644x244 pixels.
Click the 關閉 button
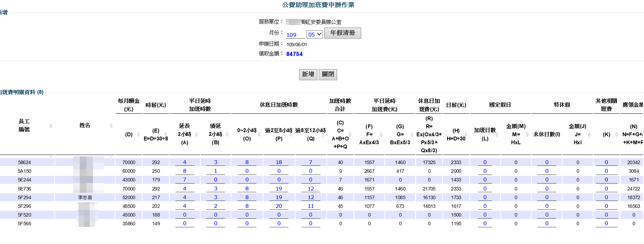pyautogui.click(x=328, y=74)
